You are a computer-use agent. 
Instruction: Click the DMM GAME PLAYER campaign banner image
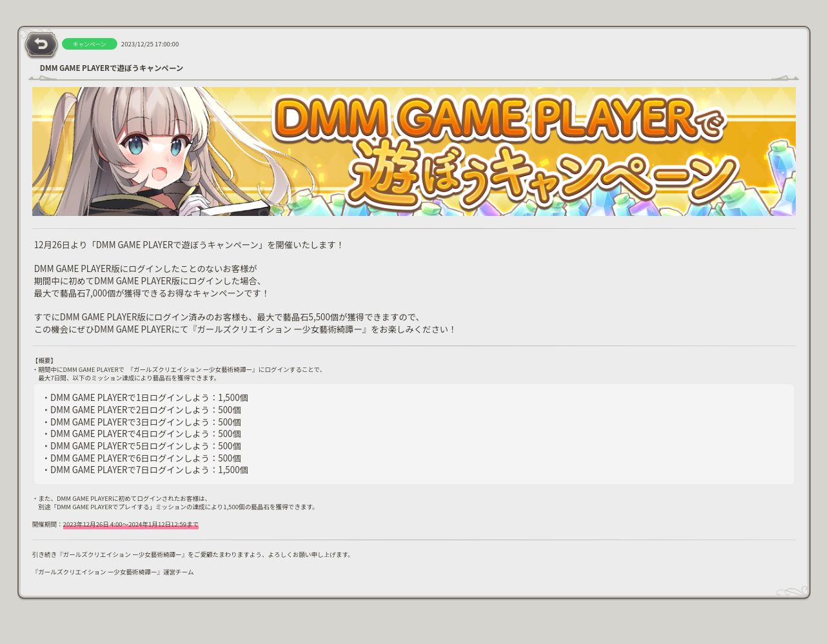coord(414,151)
